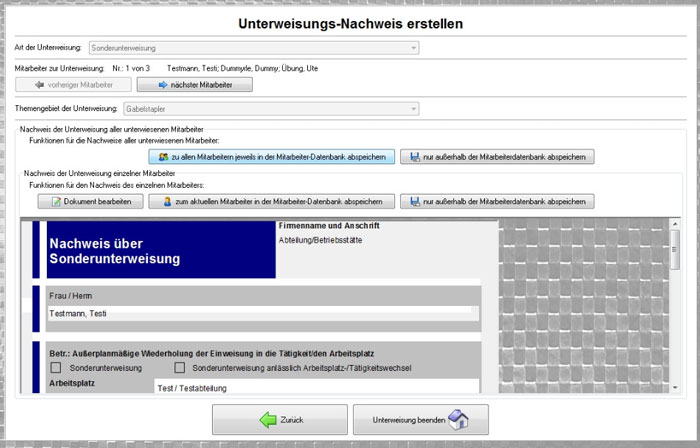Save to all employees in the Mitarbeiter-Datenbank
Viewport: 700px width, 448px height.
(271, 157)
